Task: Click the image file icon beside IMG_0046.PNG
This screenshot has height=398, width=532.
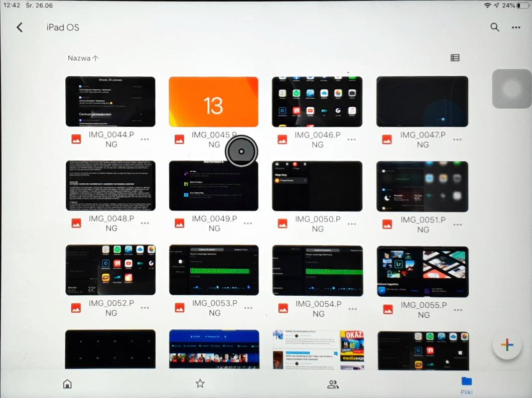Action: click(x=282, y=139)
